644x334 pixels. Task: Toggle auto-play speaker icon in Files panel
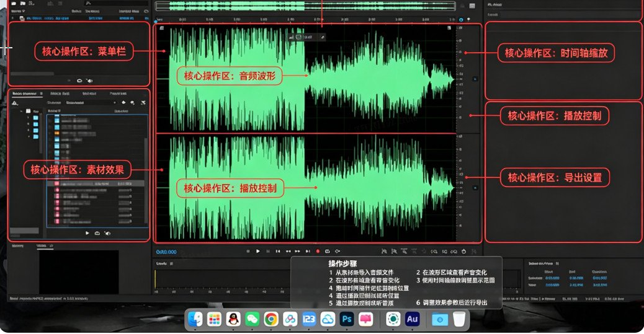(89, 81)
